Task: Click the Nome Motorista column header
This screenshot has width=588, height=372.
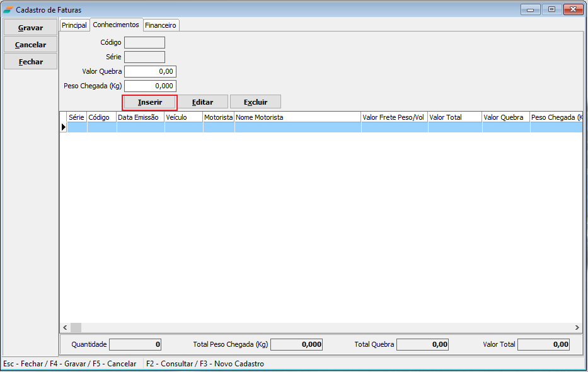Action: point(297,117)
